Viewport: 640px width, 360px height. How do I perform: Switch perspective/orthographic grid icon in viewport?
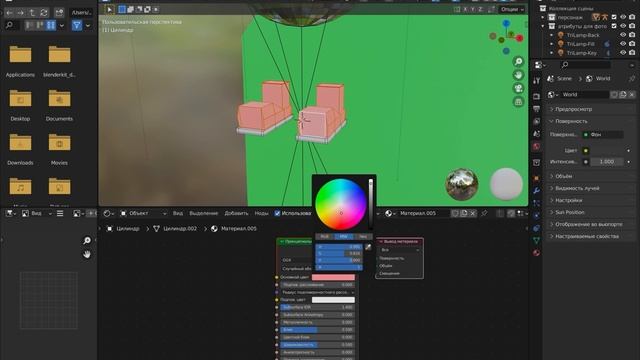coord(518,102)
